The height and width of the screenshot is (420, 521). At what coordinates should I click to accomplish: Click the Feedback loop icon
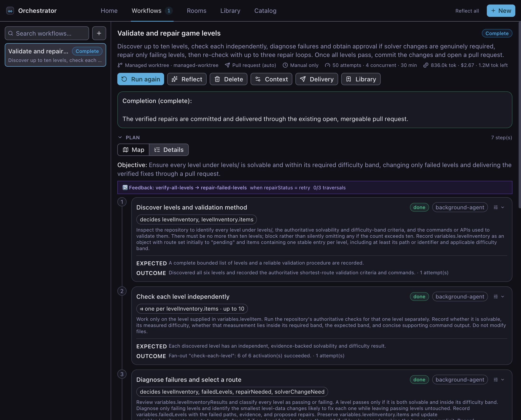pos(125,187)
